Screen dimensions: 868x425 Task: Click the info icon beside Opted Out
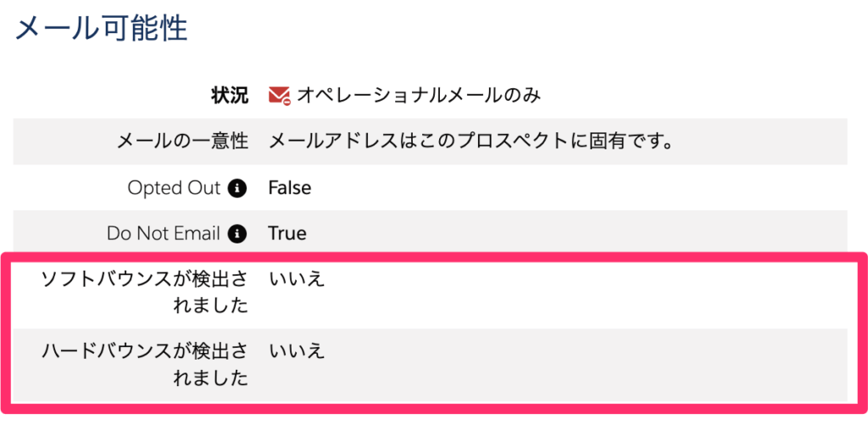click(238, 187)
